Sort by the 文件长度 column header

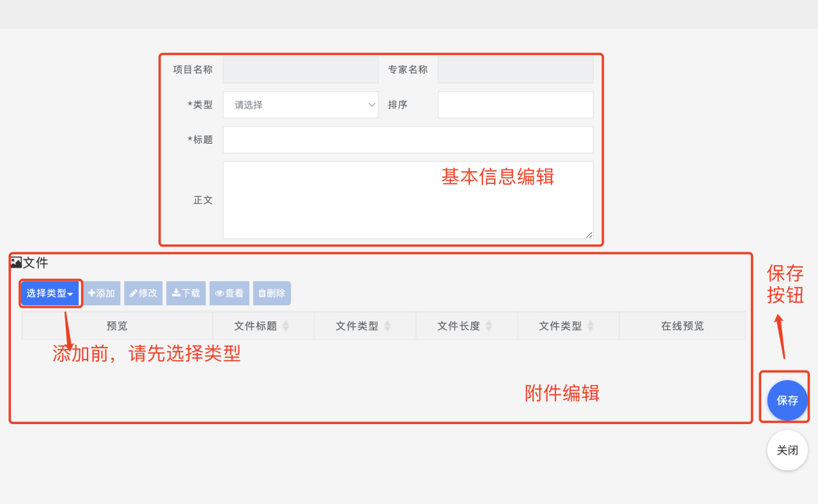coord(467,326)
